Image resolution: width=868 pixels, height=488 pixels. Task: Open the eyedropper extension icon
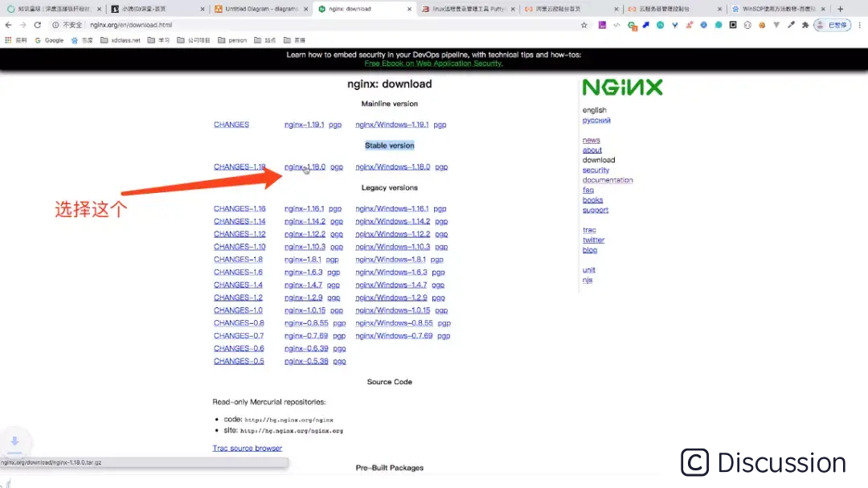[x=791, y=25]
